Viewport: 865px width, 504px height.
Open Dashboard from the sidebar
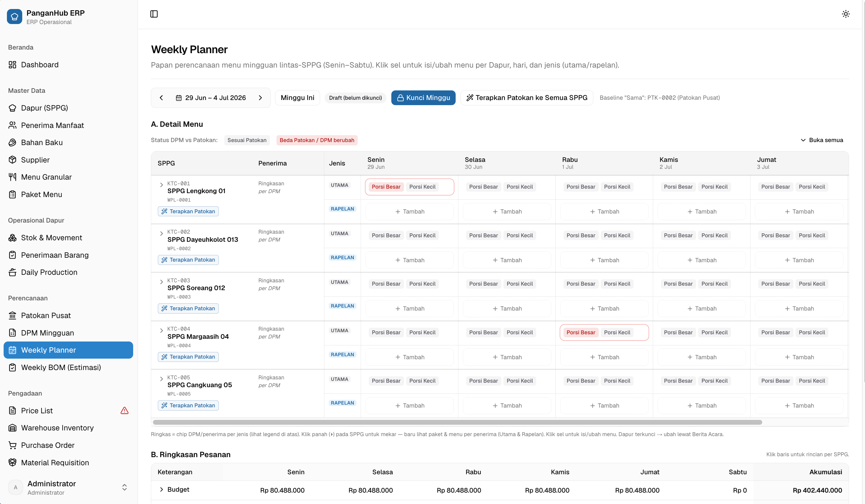68,65
